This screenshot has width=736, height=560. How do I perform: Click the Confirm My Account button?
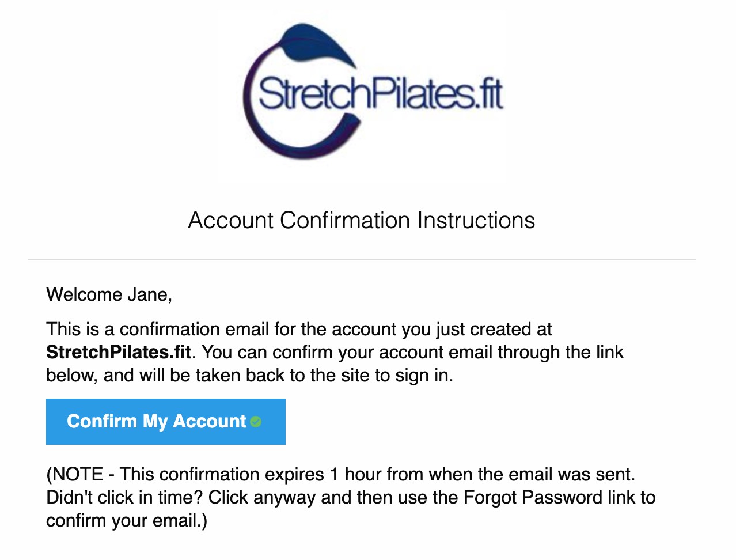166,421
